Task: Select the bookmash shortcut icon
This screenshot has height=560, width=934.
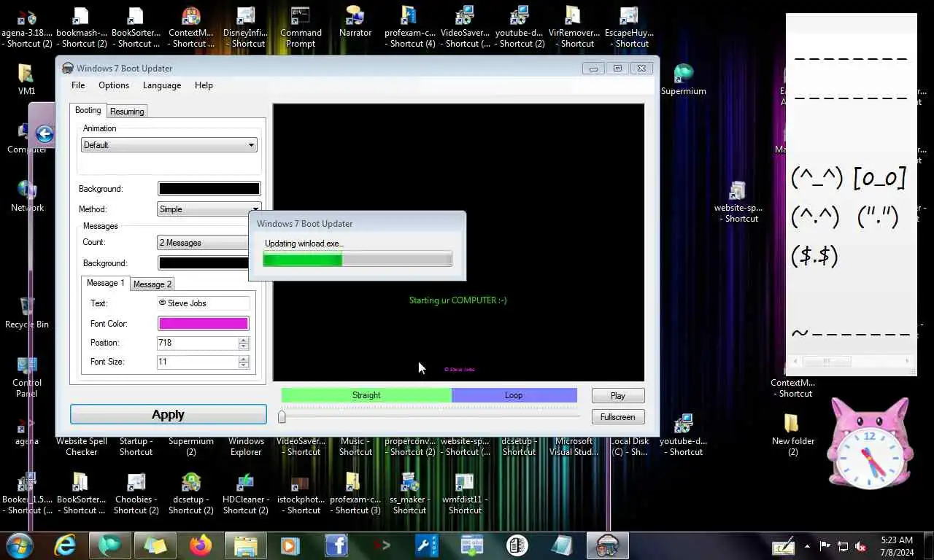Action: 81,28
